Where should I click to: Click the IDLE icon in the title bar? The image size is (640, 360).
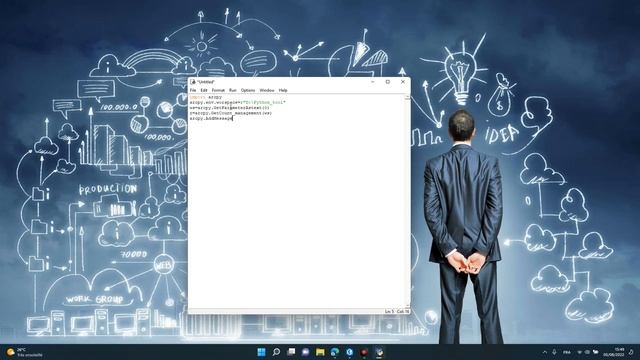click(193, 82)
